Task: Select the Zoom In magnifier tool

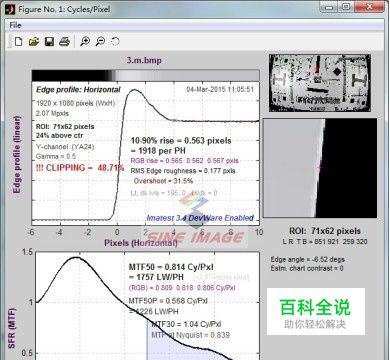Action: (85, 41)
